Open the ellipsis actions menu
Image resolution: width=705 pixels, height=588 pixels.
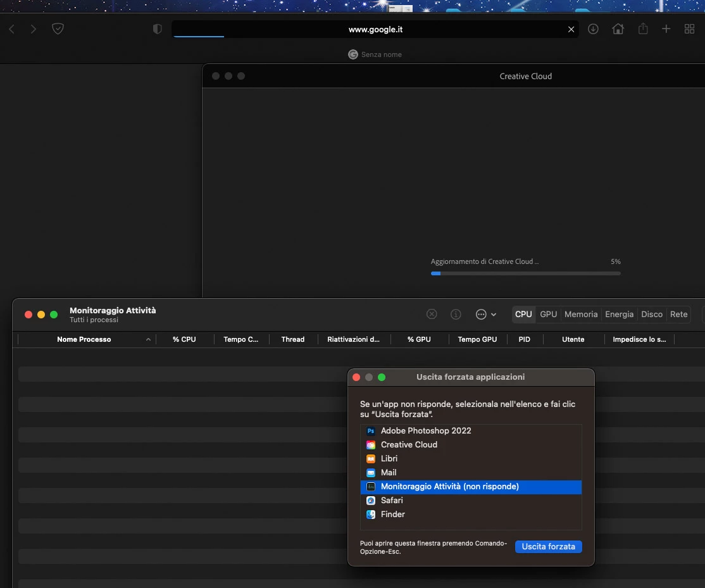click(485, 314)
